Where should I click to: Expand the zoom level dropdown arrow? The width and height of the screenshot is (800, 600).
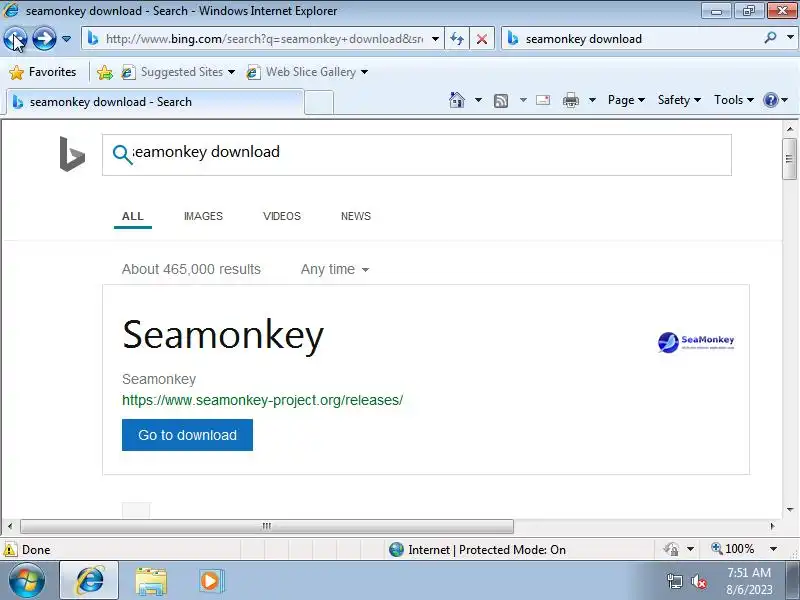773,549
